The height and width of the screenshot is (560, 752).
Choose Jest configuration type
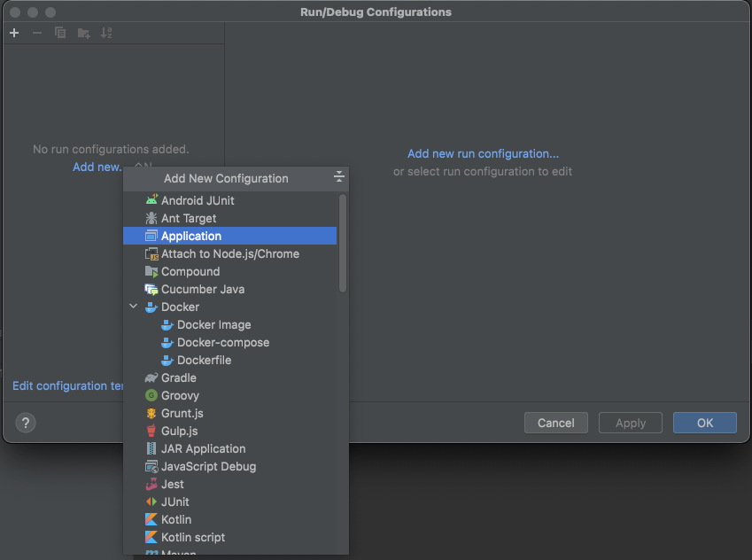coord(230,484)
